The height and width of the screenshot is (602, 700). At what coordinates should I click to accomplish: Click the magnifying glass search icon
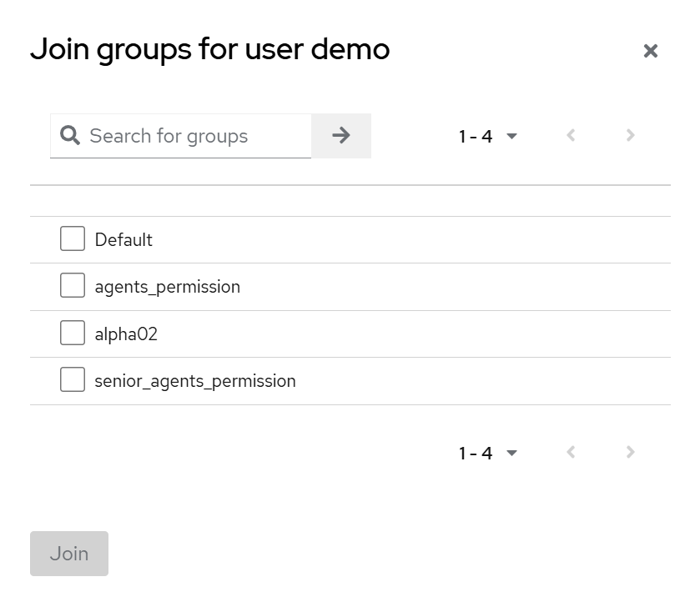pos(71,136)
